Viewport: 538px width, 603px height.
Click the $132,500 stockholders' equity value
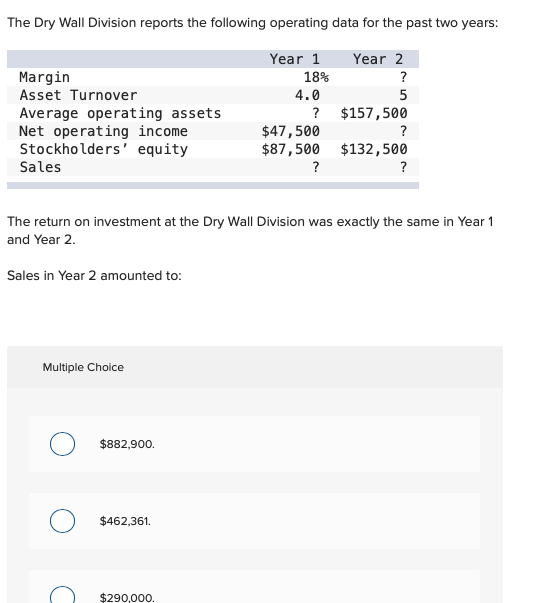374,149
